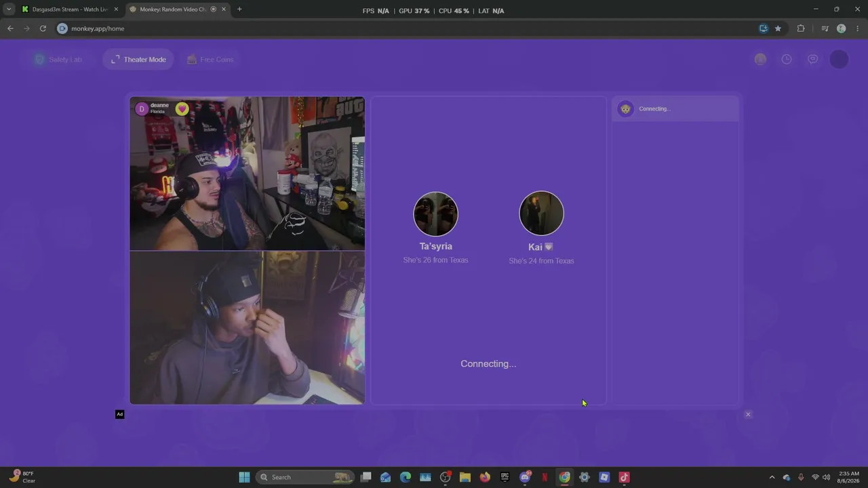The height and width of the screenshot is (488, 868).
Task: Open Discord from the taskbar
Action: click(525, 477)
